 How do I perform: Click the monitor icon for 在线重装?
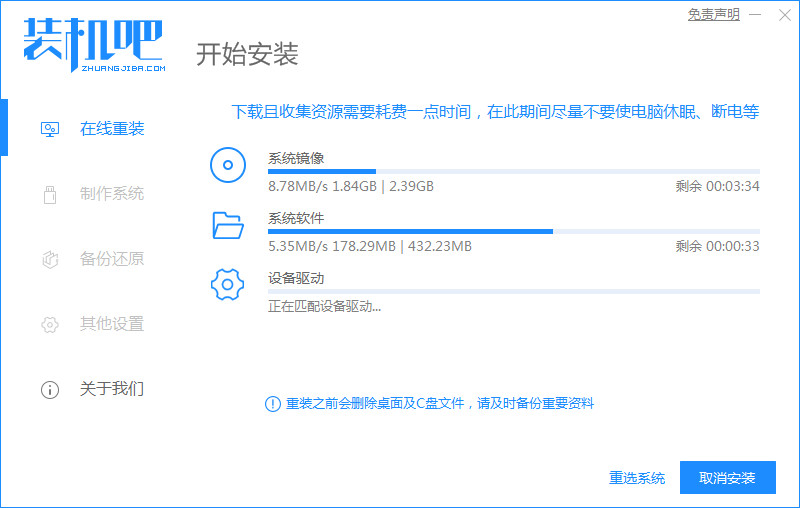pyautogui.click(x=49, y=129)
